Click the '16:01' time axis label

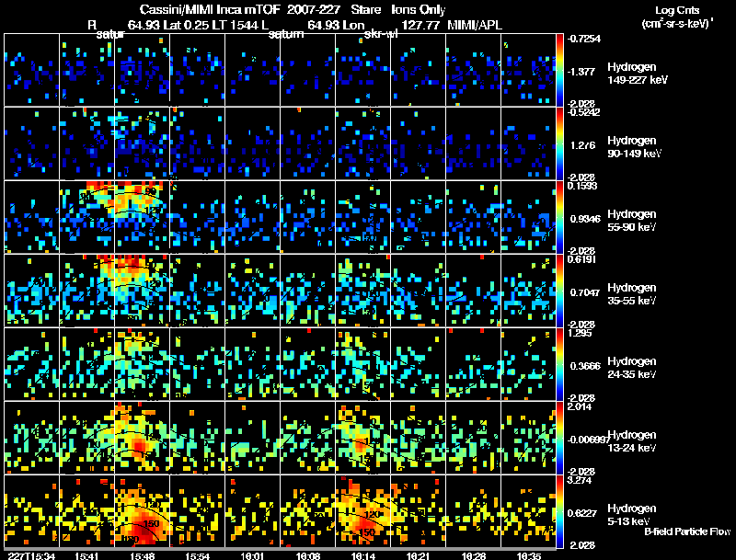point(252,555)
